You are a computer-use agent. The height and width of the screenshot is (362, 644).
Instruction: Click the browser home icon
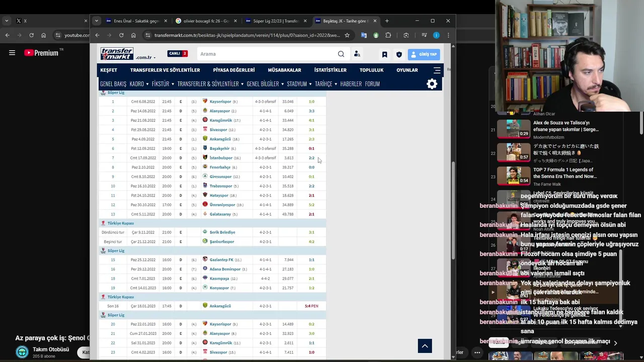pyautogui.click(x=133, y=35)
